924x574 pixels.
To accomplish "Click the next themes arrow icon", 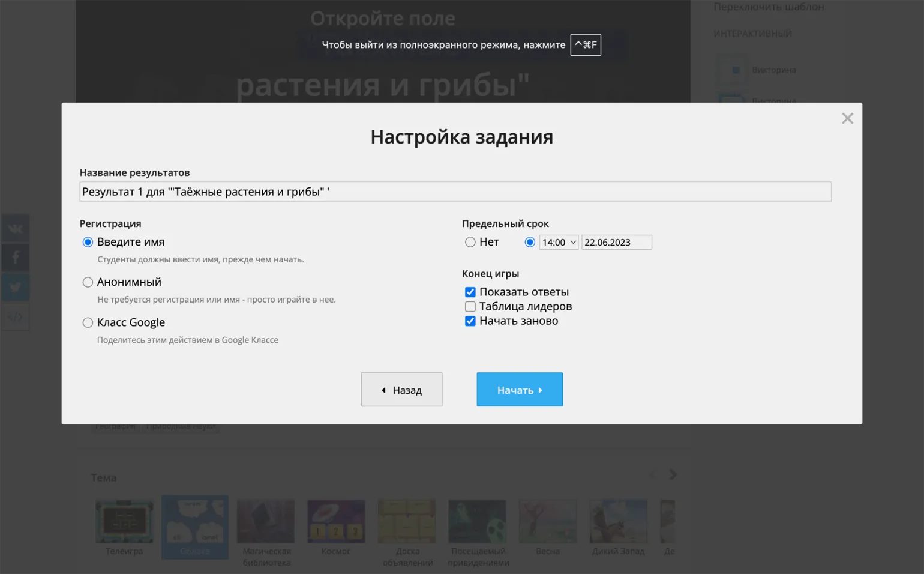I will coord(673,475).
